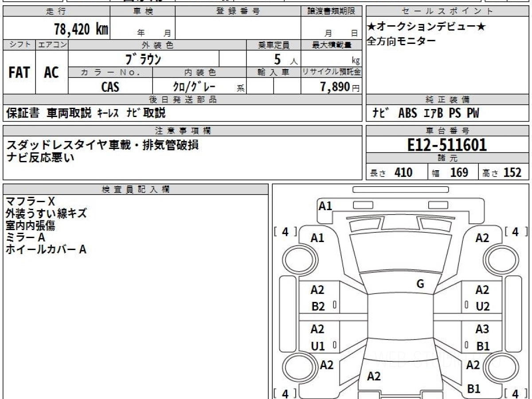Select the G mark on the windshield
The height and width of the screenshot is (399, 532).
point(420,285)
